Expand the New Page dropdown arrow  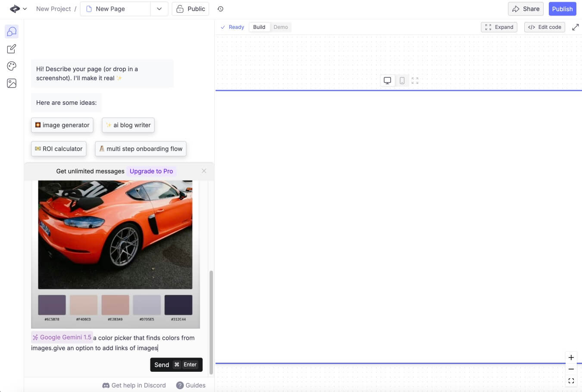point(159,9)
